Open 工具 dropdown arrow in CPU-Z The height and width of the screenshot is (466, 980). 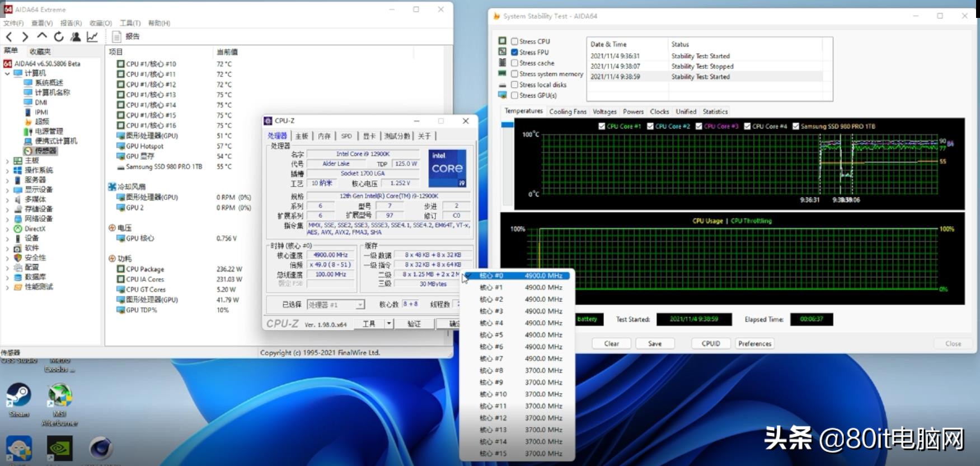(388, 324)
